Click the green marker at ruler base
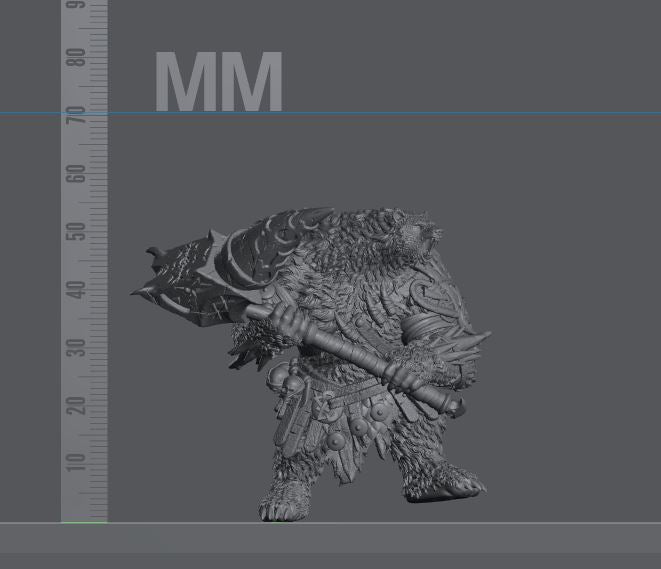 click(84, 521)
